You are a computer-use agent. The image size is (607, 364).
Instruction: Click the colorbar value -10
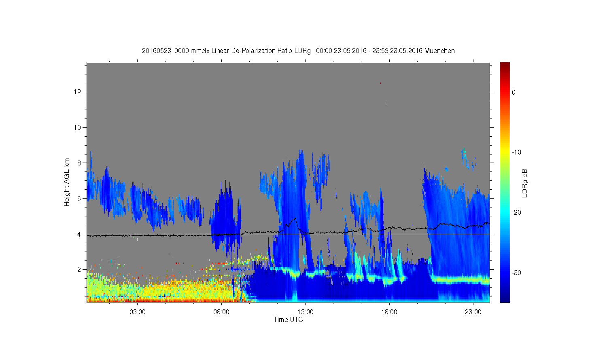(516, 152)
